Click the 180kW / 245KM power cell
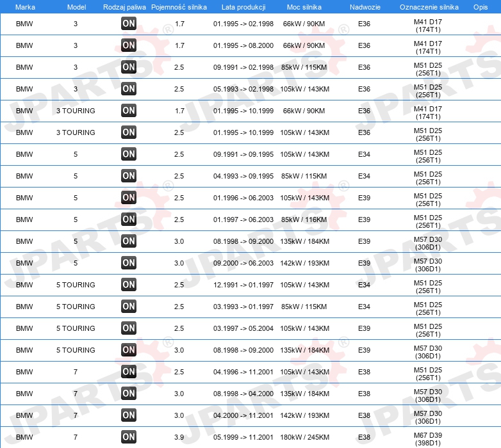Image resolution: width=501 pixels, height=448 pixels. 304,437
